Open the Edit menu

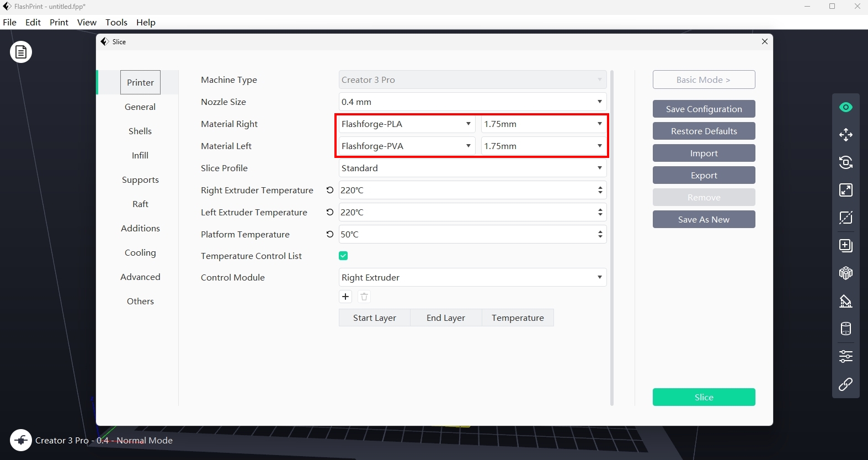tap(33, 22)
